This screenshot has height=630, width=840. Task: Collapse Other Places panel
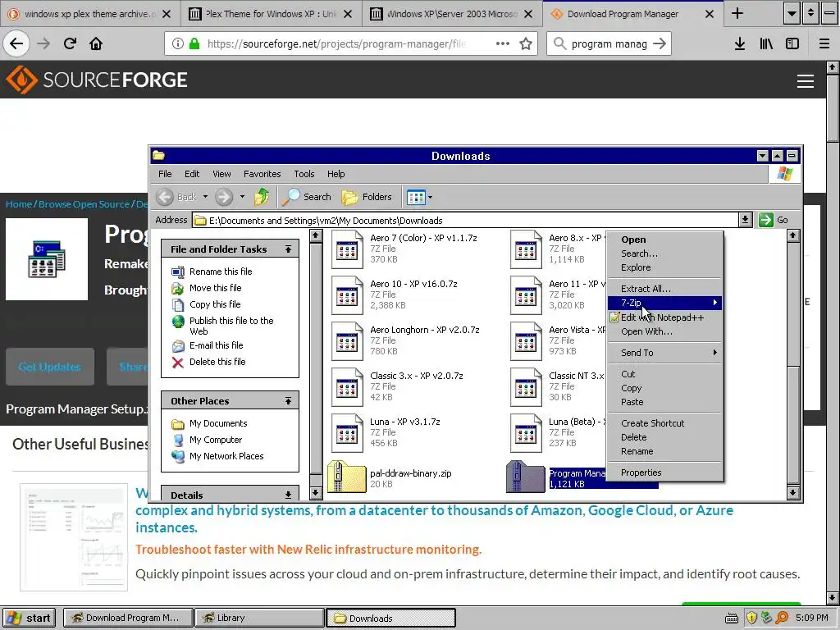tap(288, 400)
